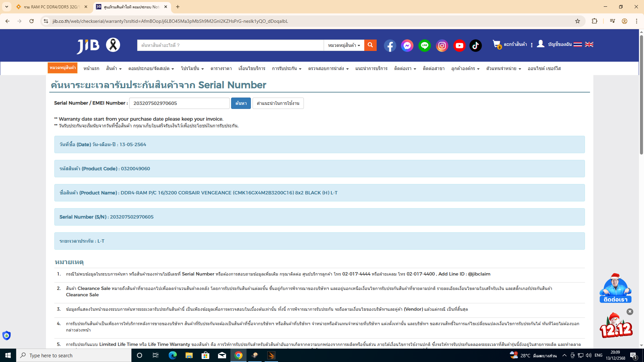Close the 12.12 promo badge
Screen dimensions: 644x362
[630, 312]
